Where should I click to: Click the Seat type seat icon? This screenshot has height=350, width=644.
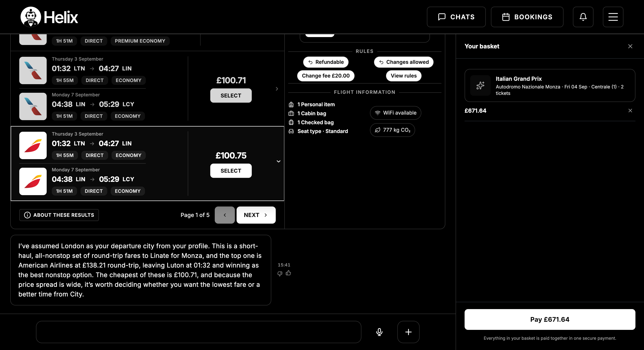pos(291,131)
